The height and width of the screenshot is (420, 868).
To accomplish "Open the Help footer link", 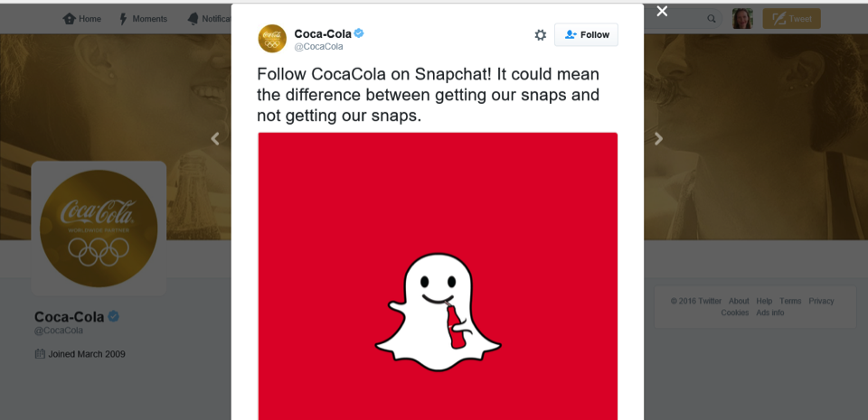I will coord(764,301).
